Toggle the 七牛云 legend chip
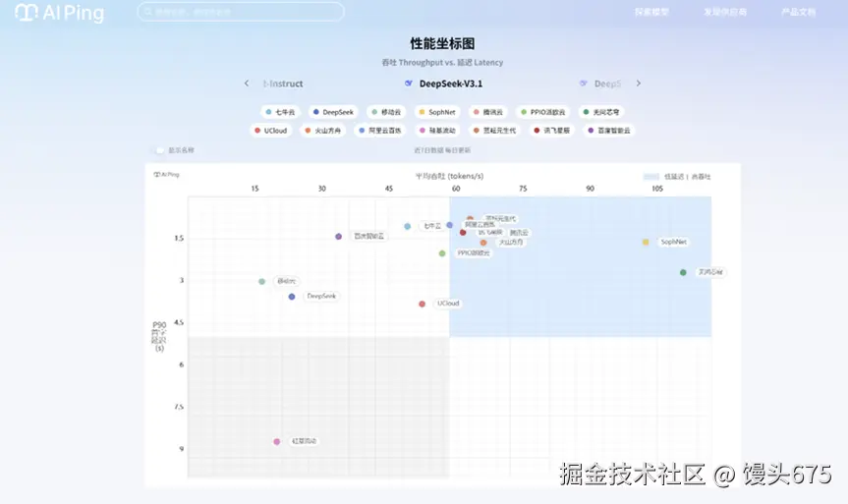 click(x=281, y=112)
